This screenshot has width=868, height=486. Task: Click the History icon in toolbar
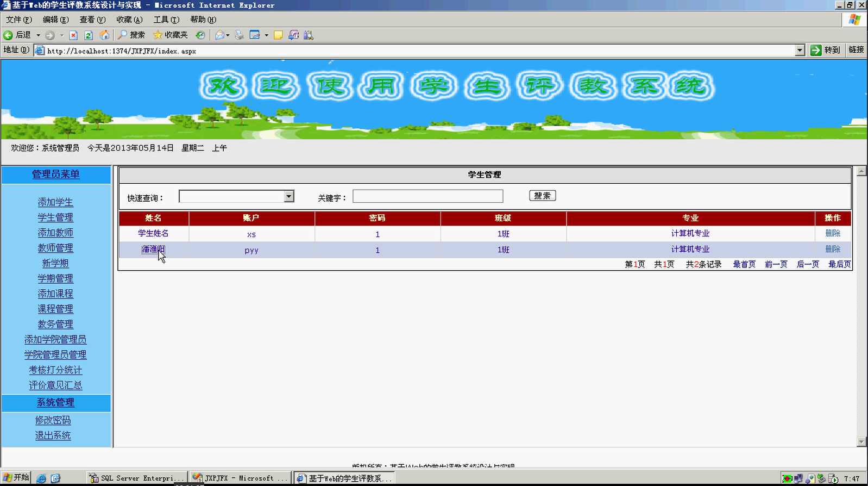200,35
